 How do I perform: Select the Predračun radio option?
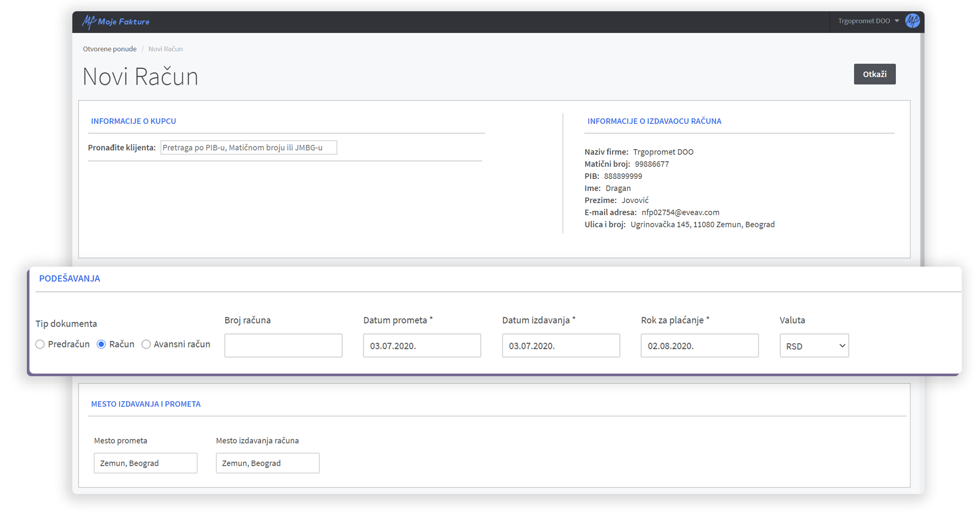coord(40,344)
